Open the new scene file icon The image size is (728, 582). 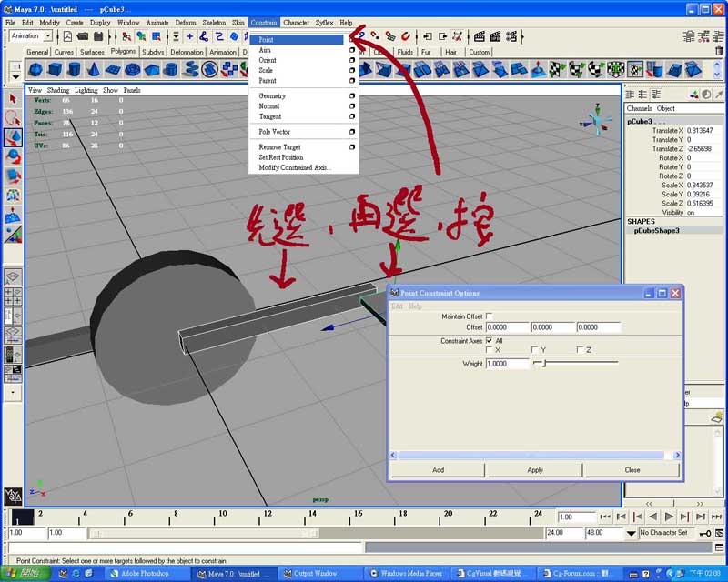coord(67,36)
